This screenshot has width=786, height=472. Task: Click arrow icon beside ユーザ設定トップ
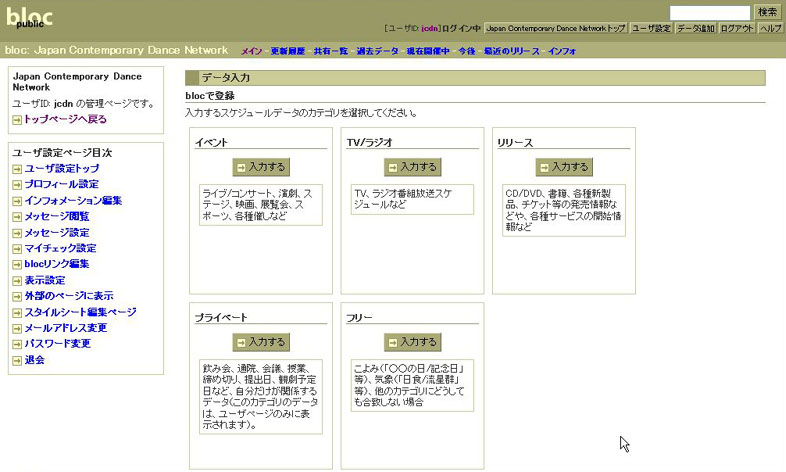click(17, 169)
